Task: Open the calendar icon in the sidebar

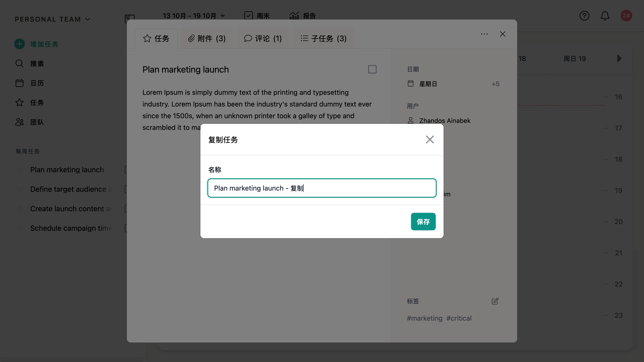Action: pos(20,83)
